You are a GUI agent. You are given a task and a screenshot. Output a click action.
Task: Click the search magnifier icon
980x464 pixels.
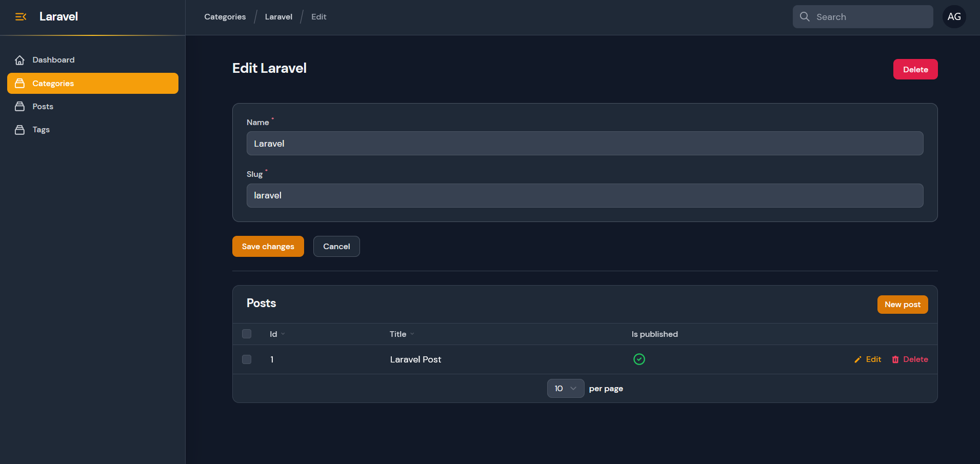coord(805,17)
